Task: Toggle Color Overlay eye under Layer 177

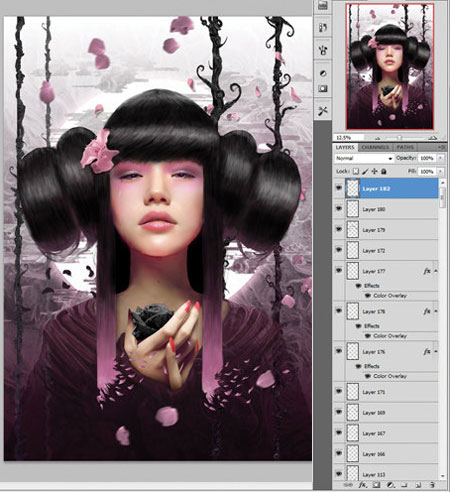Action: [368, 296]
